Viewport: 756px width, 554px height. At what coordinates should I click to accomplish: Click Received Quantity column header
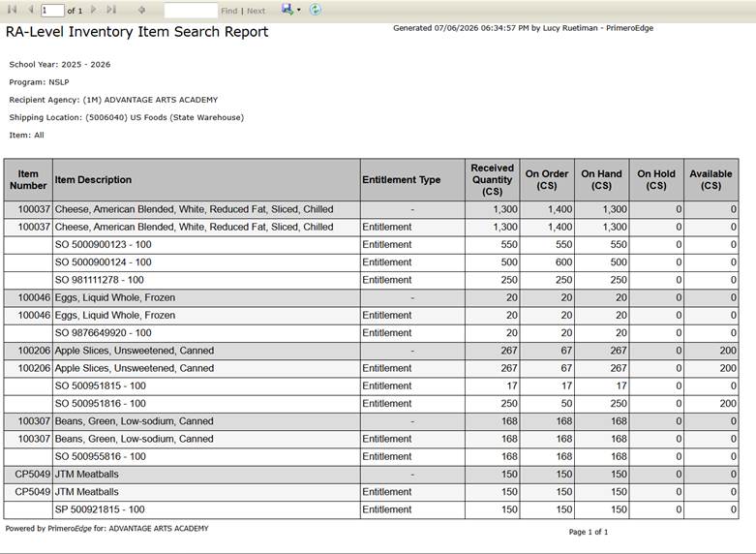point(493,179)
